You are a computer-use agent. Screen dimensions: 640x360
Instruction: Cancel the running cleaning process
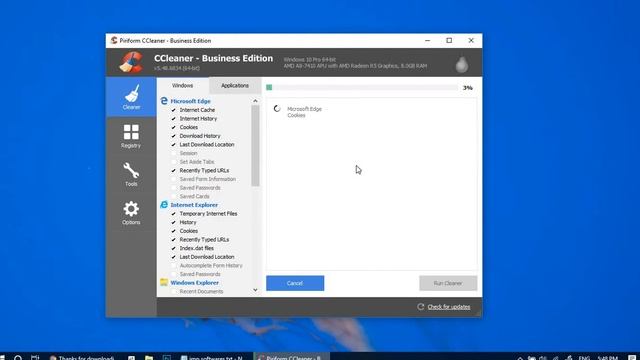[x=295, y=283]
